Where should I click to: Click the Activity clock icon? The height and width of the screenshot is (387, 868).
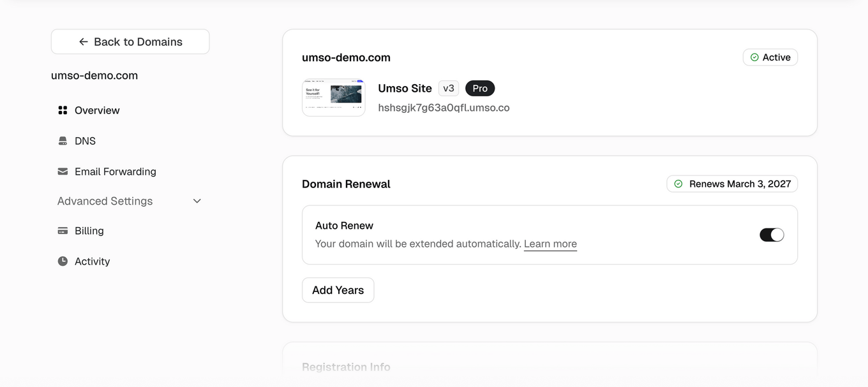tap(63, 261)
